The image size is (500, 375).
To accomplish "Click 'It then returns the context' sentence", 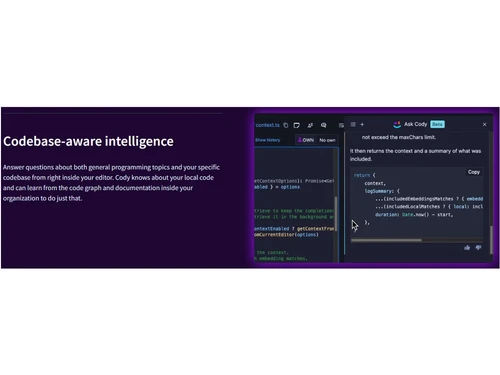I will [415, 155].
